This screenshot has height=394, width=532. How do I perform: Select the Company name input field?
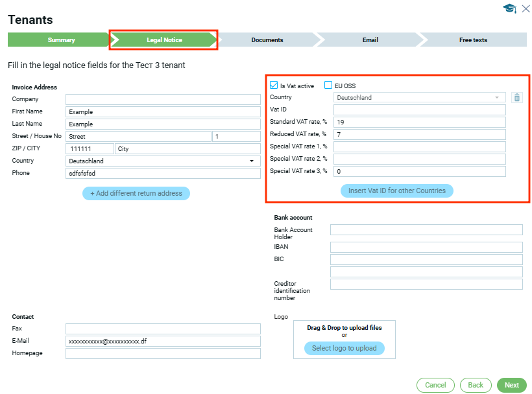[163, 99]
